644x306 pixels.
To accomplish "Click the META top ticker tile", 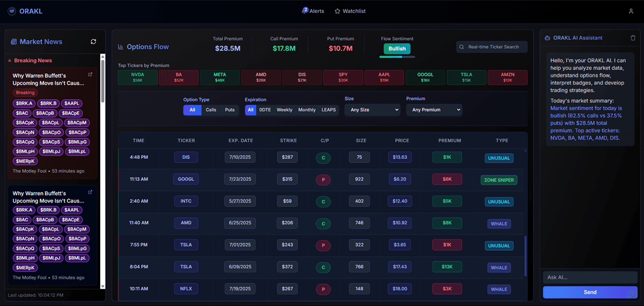I will tap(219, 77).
